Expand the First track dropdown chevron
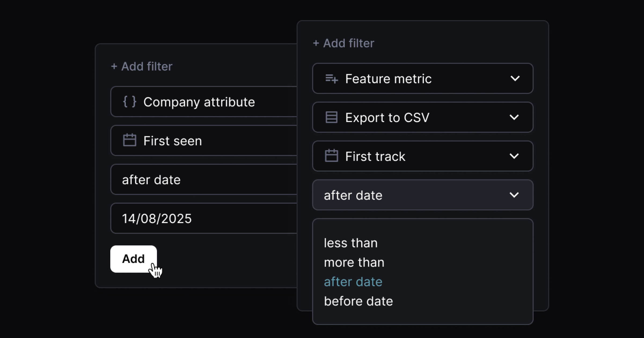The width and height of the screenshot is (644, 338). click(514, 156)
